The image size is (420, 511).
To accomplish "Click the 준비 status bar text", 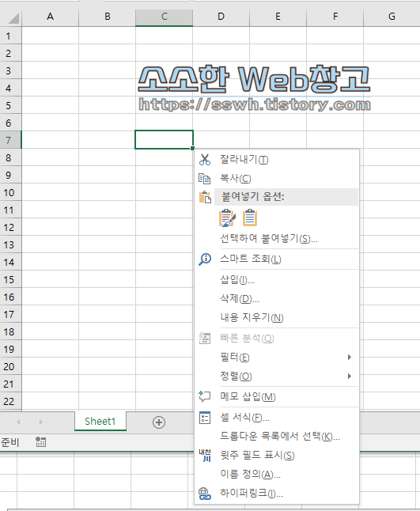I will click(10, 442).
